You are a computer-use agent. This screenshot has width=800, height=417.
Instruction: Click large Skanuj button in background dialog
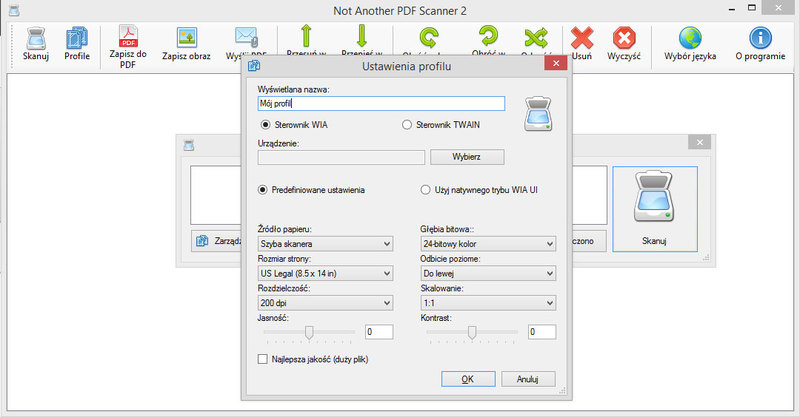click(655, 209)
